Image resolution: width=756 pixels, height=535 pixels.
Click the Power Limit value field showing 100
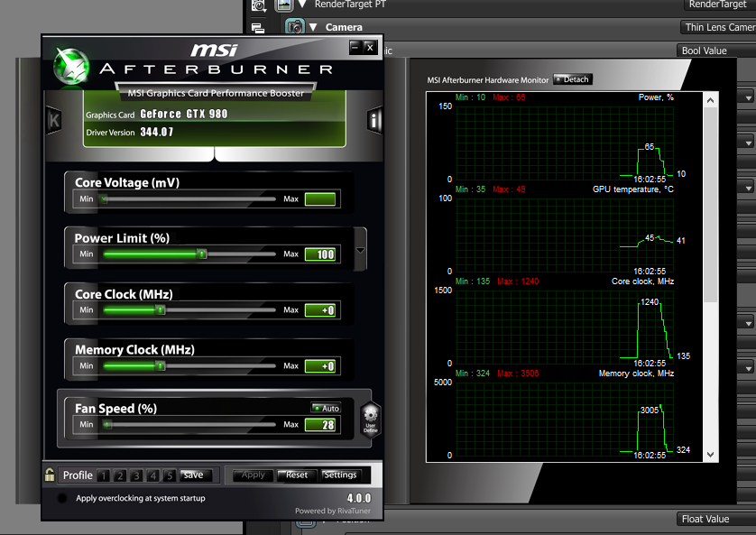(x=320, y=254)
